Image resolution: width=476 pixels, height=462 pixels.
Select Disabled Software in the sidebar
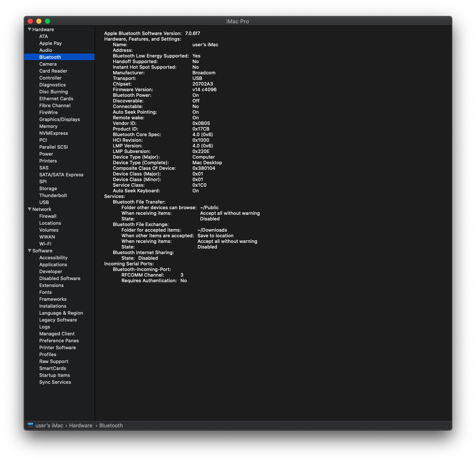pyautogui.click(x=60, y=278)
